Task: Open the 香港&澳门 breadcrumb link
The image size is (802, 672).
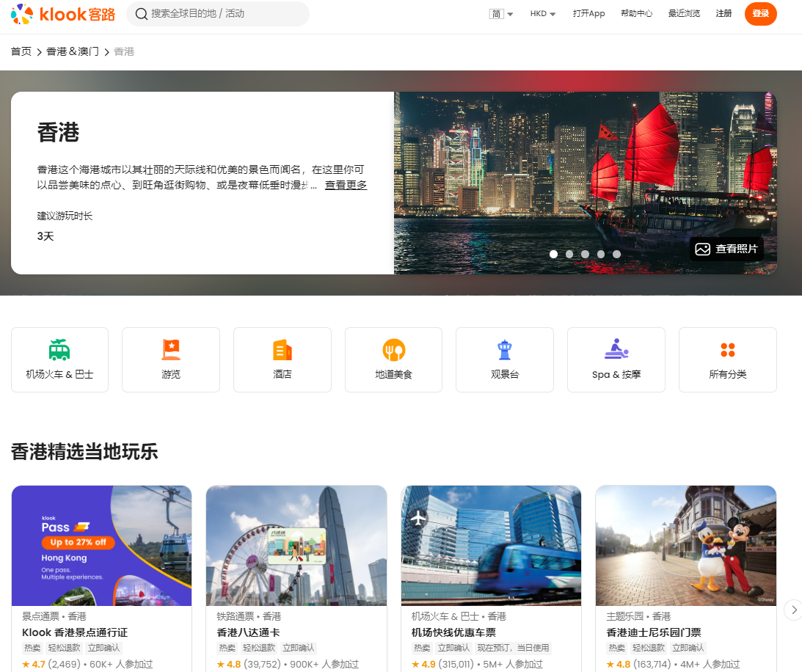Action: [x=73, y=51]
